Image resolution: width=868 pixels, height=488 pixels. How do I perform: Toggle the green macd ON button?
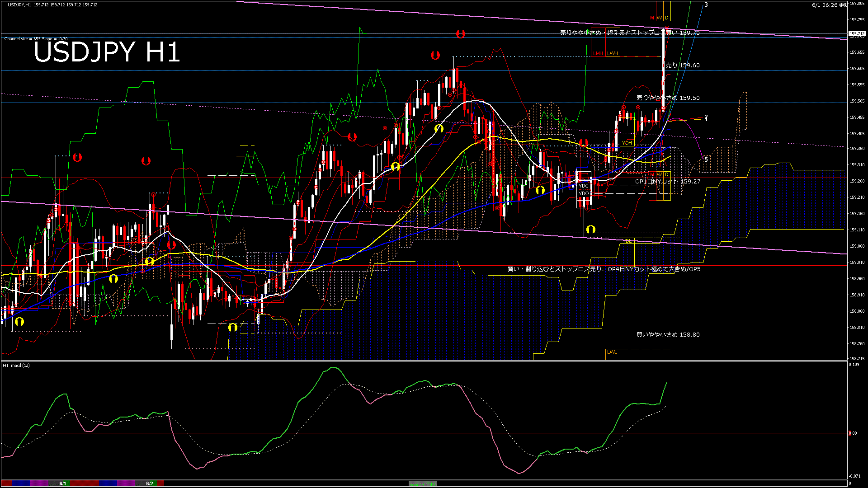coord(423,483)
